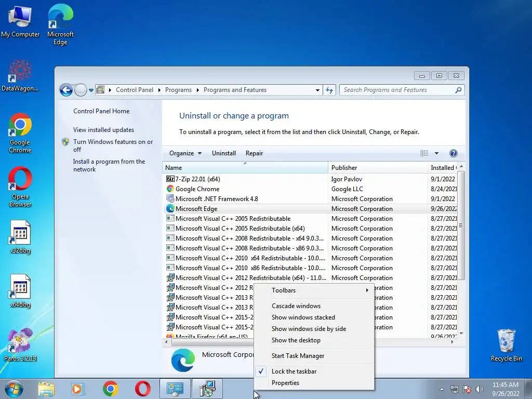Screen dimensions: 532x399
Task: Select Google Chrome desktop shortcut
Action: [x=20, y=133]
